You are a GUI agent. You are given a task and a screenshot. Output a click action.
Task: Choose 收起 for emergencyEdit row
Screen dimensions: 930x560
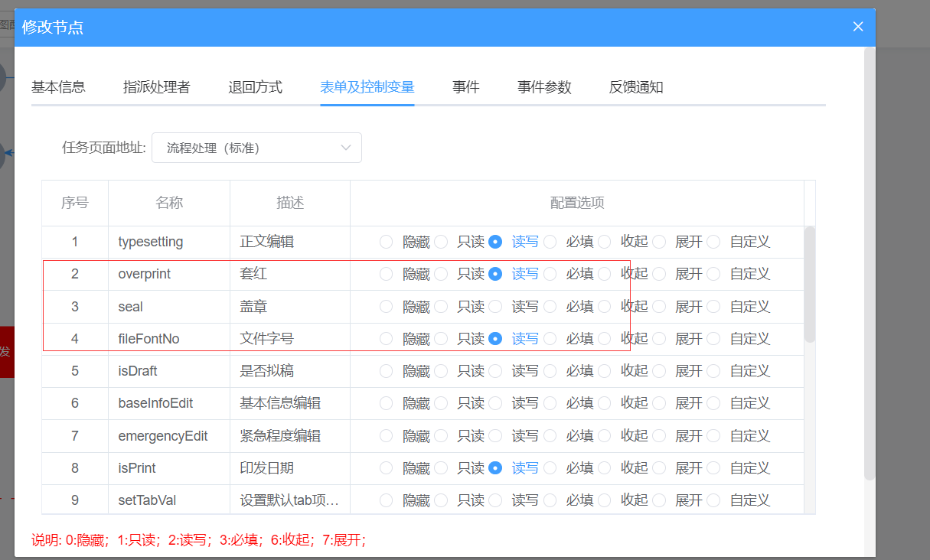click(x=605, y=436)
